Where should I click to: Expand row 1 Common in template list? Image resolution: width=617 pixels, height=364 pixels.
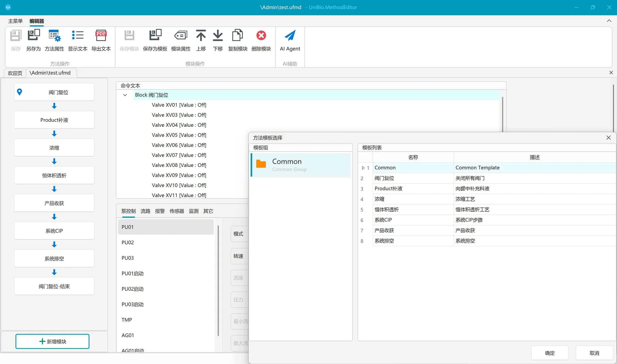(363, 168)
